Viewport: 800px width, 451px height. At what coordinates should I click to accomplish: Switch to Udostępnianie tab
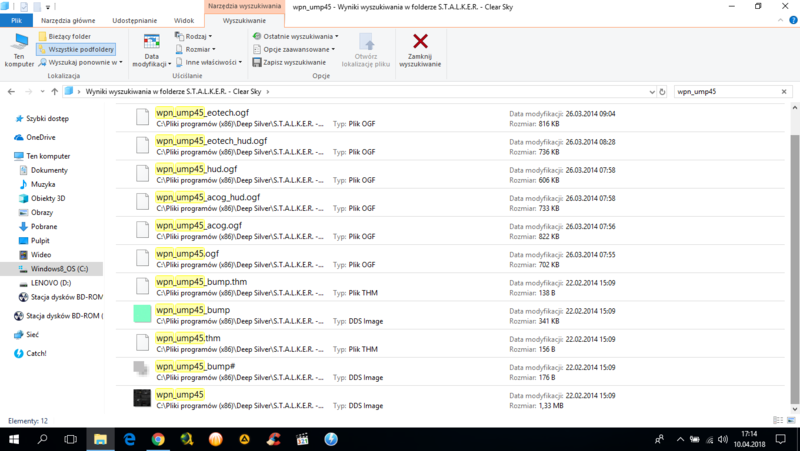click(x=135, y=20)
